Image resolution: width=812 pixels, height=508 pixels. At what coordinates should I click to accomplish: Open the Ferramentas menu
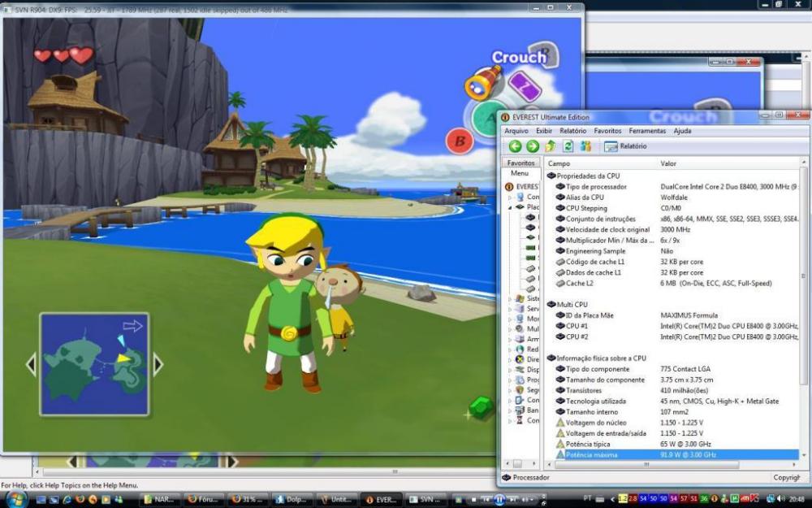click(647, 131)
